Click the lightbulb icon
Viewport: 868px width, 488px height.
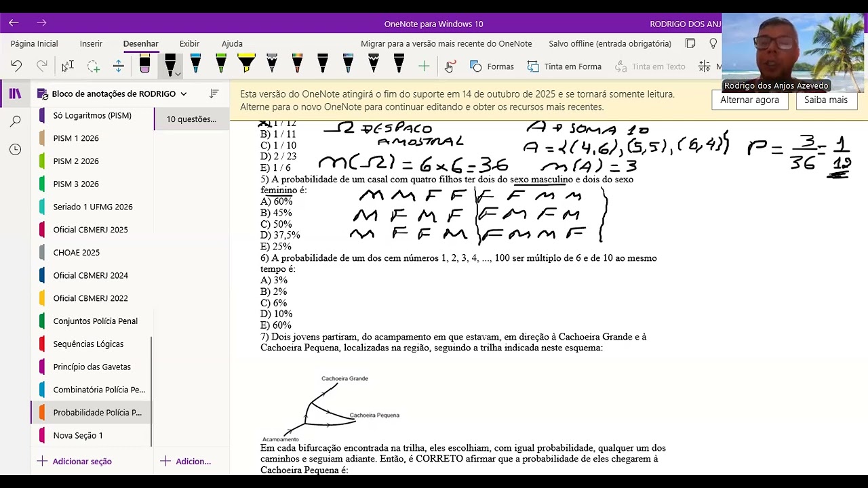pyautogui.click(x=713, y=43)
